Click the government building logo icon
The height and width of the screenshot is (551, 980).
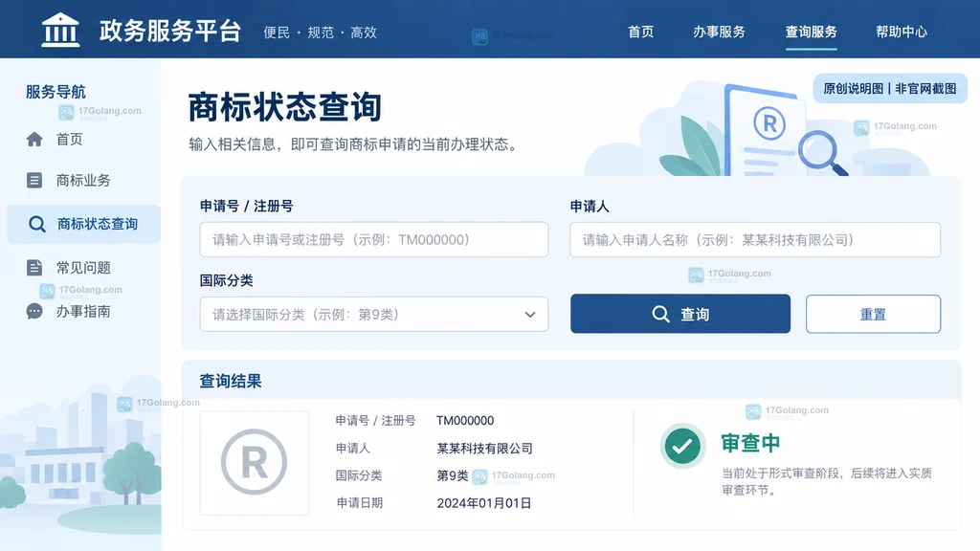point(60,30)
